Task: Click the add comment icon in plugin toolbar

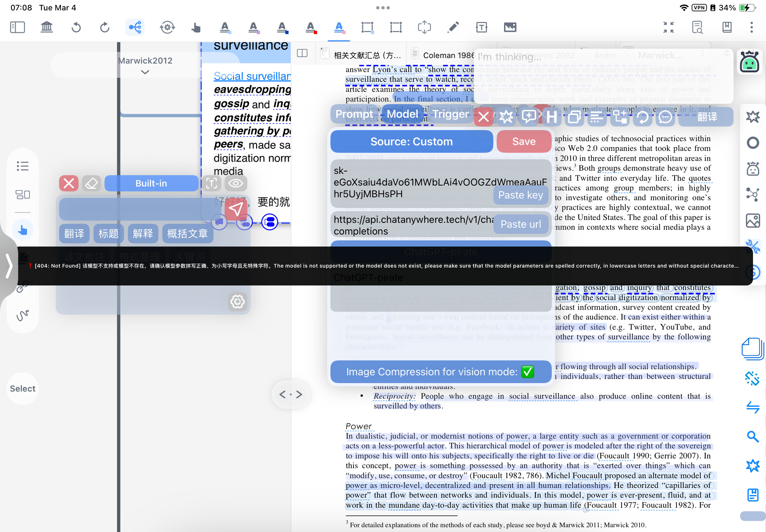Action: (528, 117)
